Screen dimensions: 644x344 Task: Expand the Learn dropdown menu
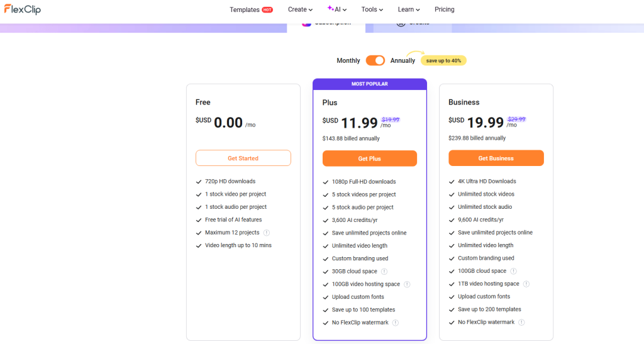pyautogui.click(x=409, y=9)
